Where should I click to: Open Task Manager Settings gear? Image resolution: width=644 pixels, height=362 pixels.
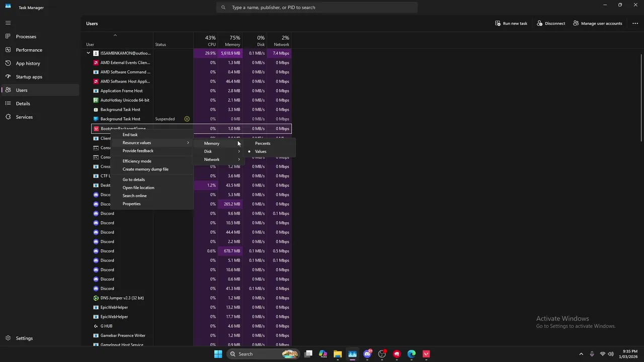(x=8, y=338)
